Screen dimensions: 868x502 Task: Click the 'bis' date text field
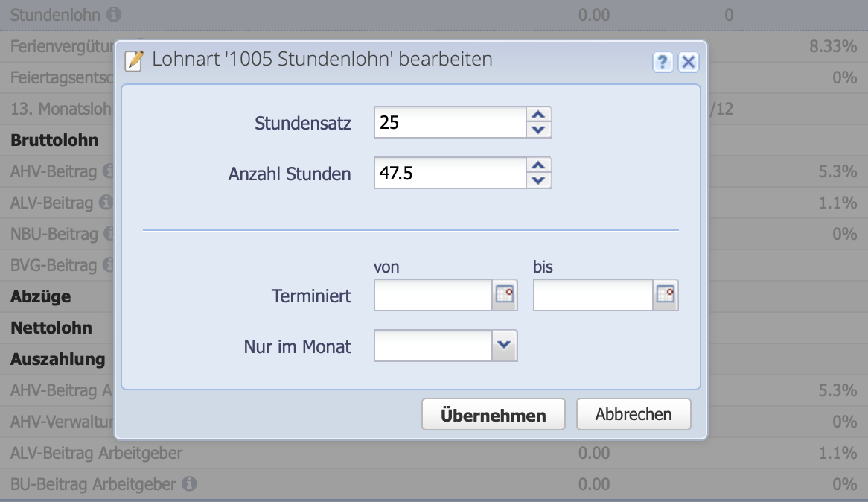tap(593, 296)
